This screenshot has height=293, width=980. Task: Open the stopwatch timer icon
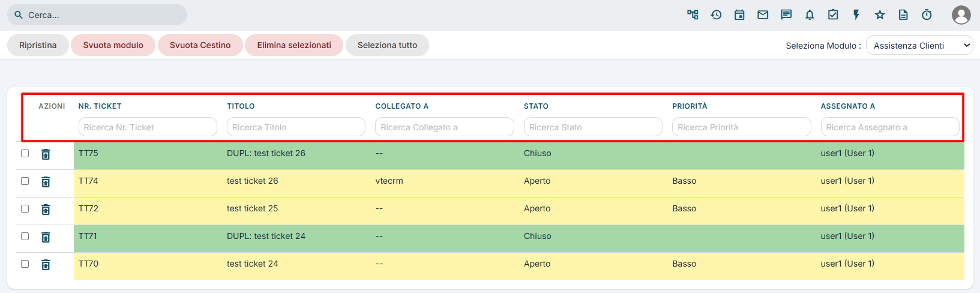(x=927, y=15)
